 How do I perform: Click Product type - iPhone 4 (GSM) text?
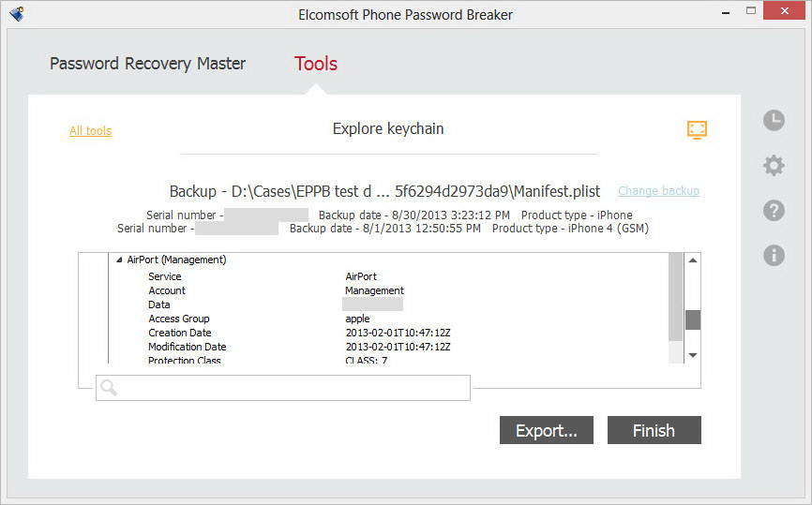click(570, 229)
